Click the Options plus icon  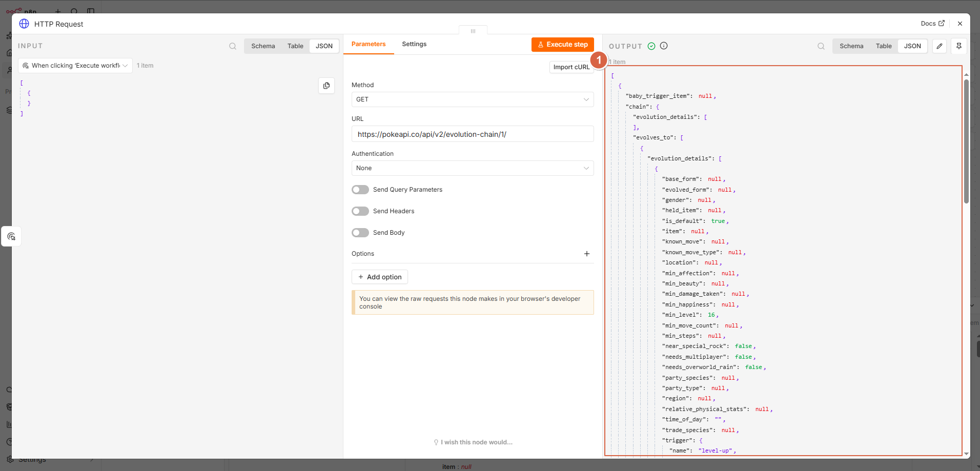587,254
